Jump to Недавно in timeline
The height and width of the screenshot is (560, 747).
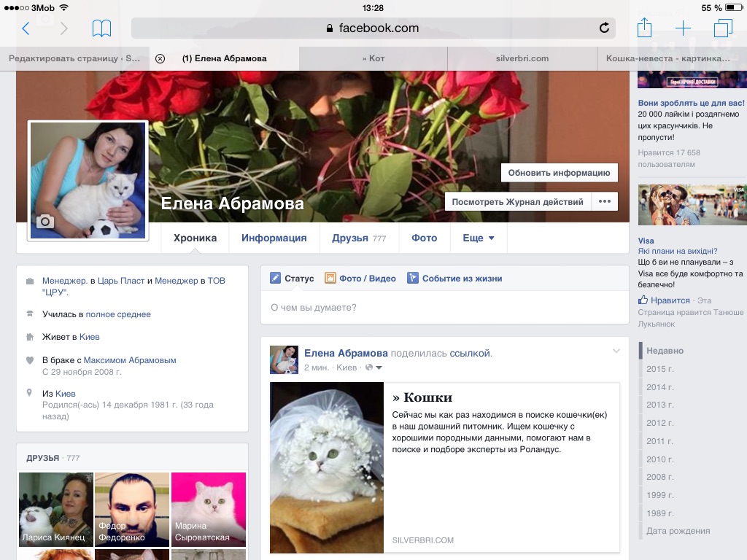(x=665, y=351)
